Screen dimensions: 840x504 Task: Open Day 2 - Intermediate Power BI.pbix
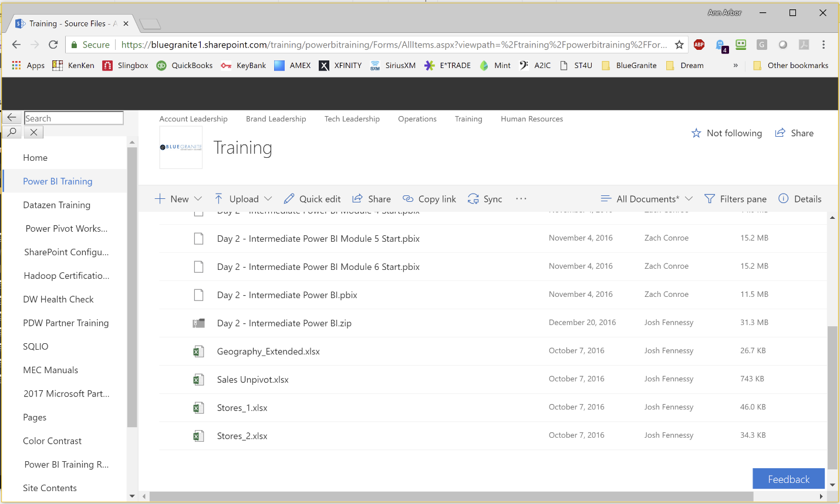tap(287, 295)
